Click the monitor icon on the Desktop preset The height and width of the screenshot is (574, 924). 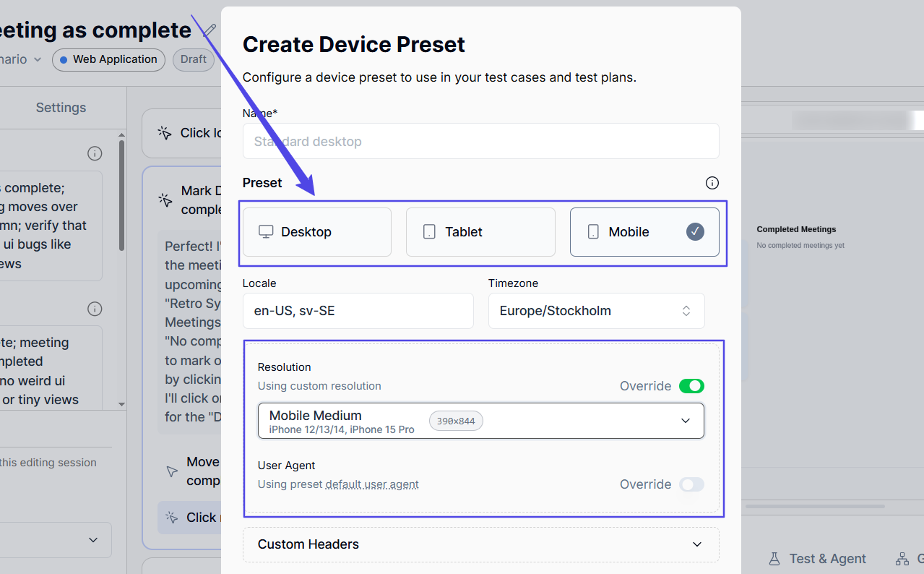click(266, 232)
